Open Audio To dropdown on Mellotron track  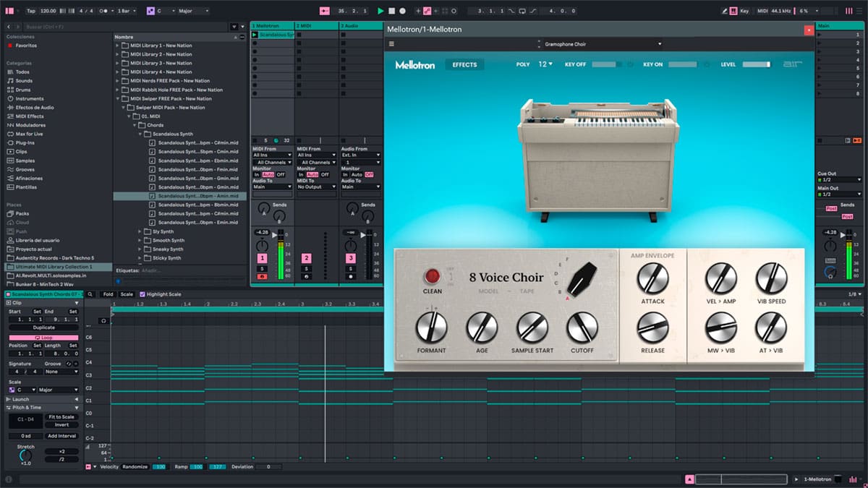[x=272, y=187]
